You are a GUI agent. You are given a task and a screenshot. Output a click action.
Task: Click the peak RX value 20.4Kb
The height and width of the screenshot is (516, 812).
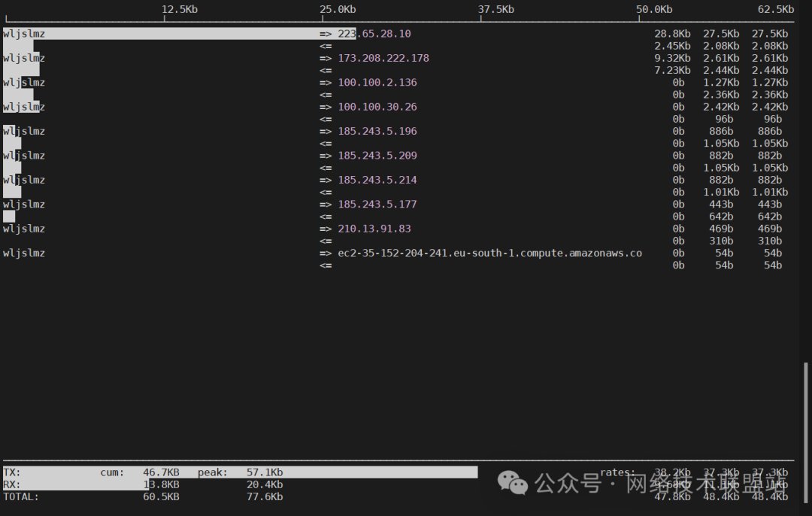(265, 484)
